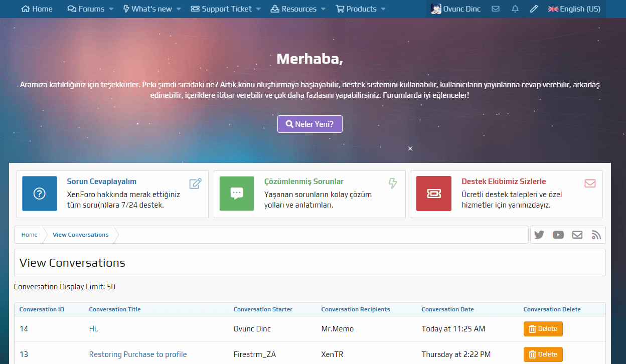Screen dimensions: 626x364
Task: Click the Neler Yeni? button
Action: (x=310, y=124)
